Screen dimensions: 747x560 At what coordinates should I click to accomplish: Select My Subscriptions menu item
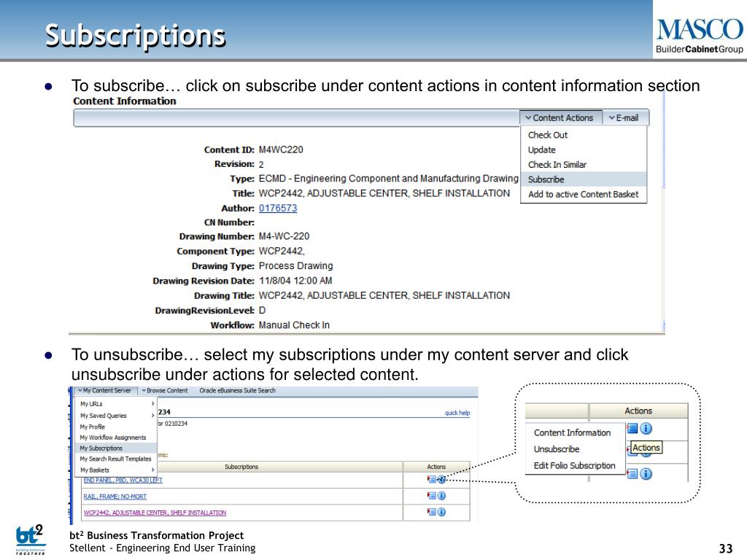click(101, 448)
